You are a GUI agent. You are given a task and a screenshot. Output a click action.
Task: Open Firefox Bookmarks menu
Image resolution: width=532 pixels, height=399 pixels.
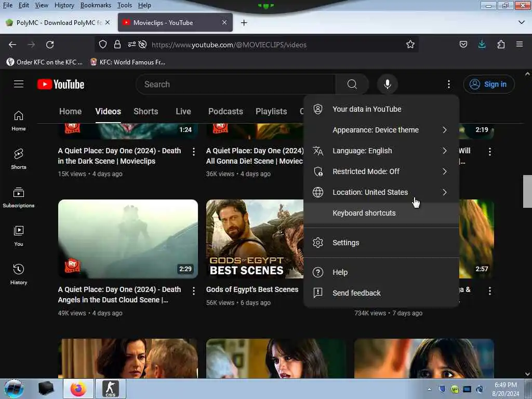click(x=96, y=5)
